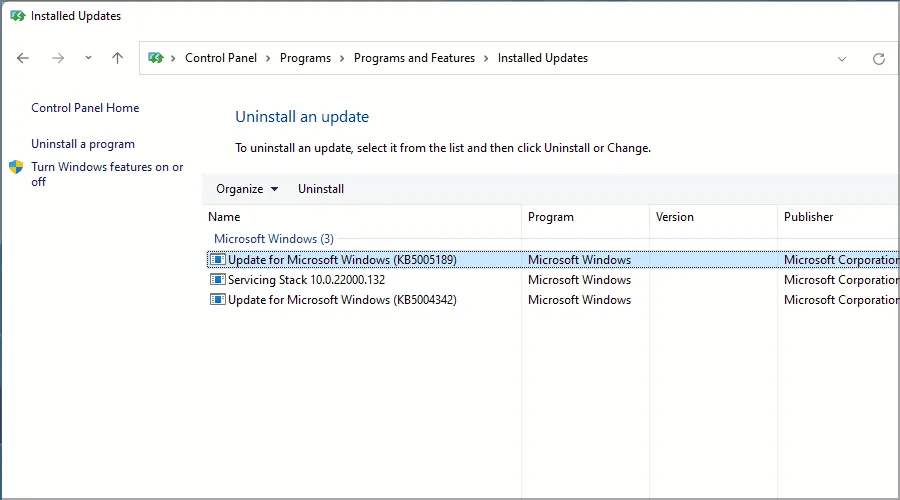Sort updates by Publisher column header
This screenshot has width=900, height=500.
coord(808,217)
